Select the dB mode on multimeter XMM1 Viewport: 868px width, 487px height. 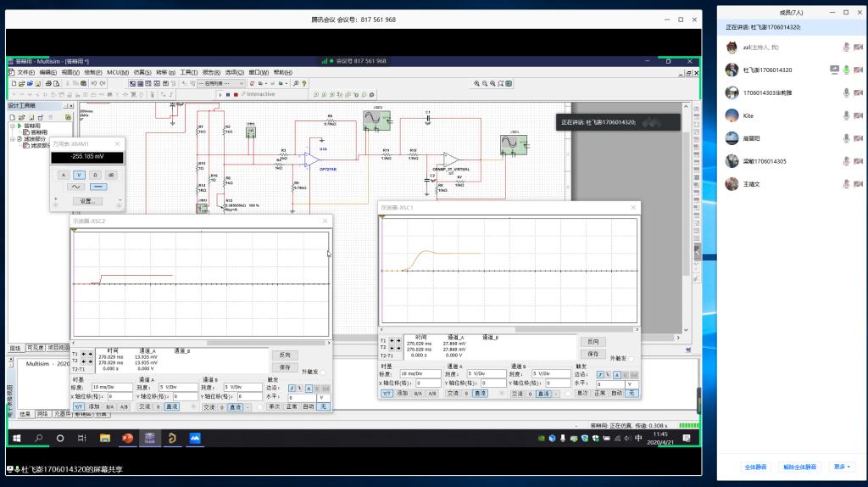(x=111, y=175)
